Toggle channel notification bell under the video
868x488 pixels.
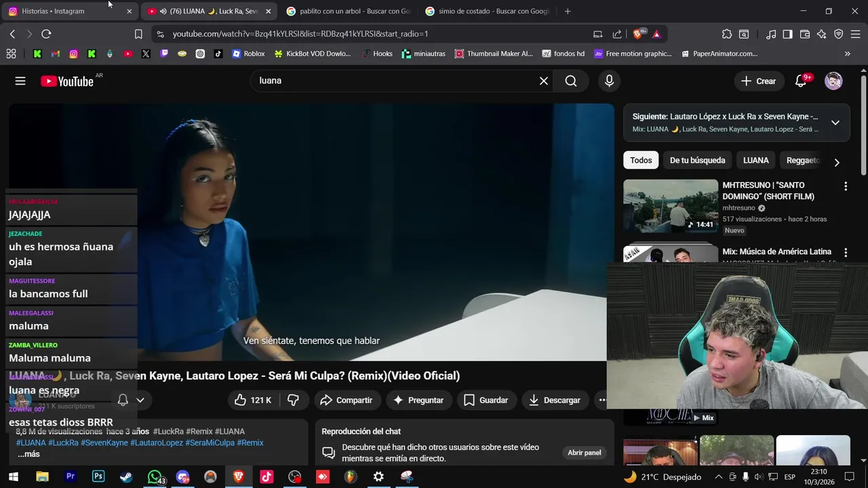tap(123, 401)
